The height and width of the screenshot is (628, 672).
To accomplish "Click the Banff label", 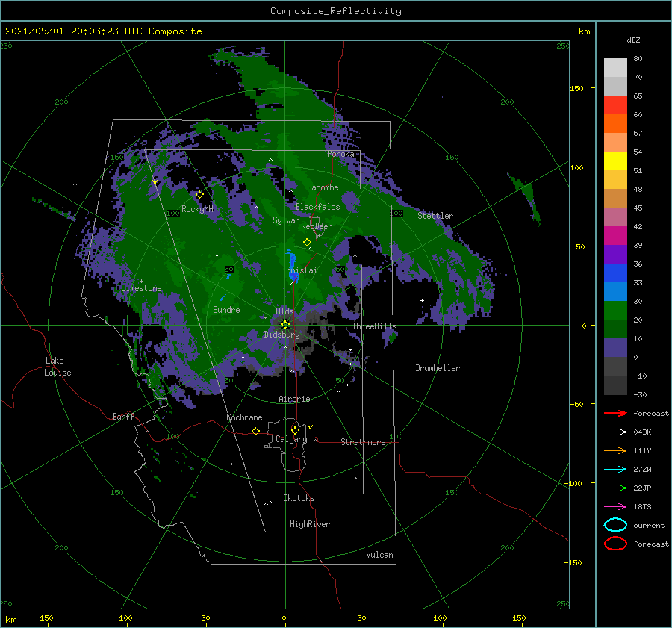I will click(x=123, y=417).
